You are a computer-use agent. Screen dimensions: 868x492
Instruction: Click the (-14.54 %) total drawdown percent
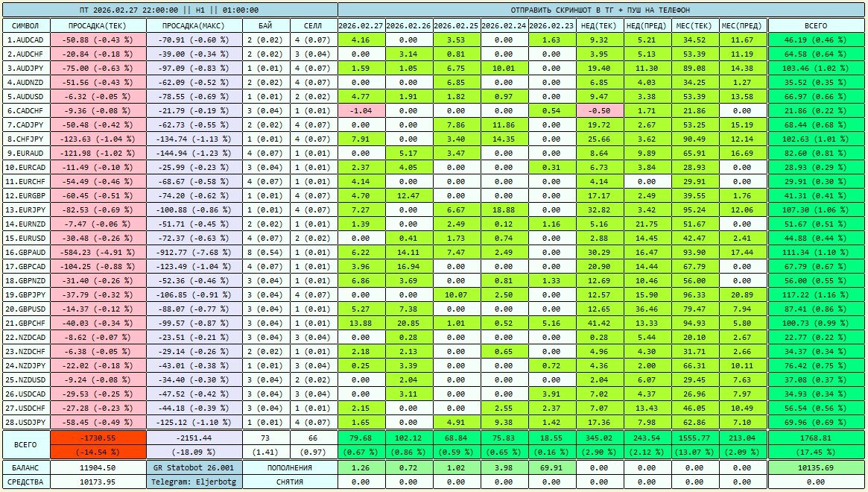[98, 452]
